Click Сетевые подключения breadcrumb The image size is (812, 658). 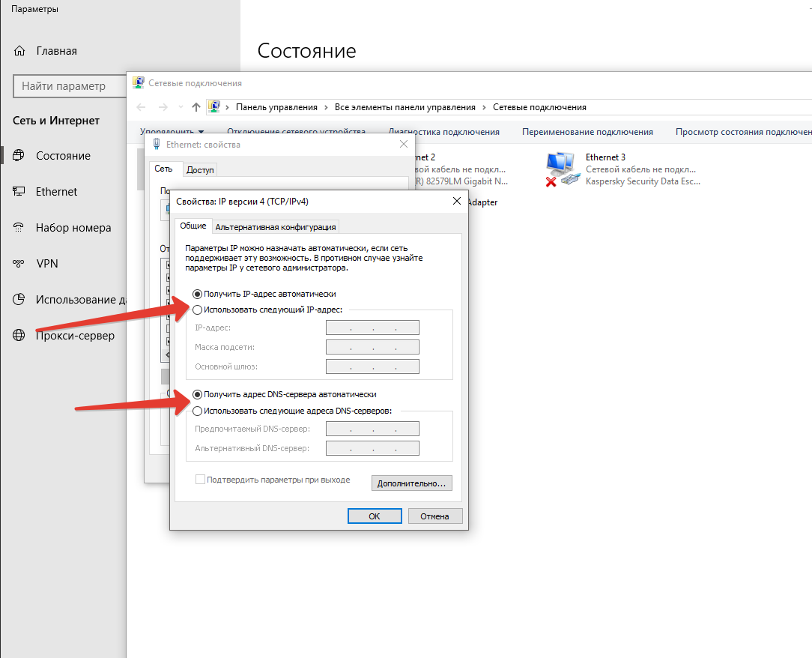click(539, 107)
